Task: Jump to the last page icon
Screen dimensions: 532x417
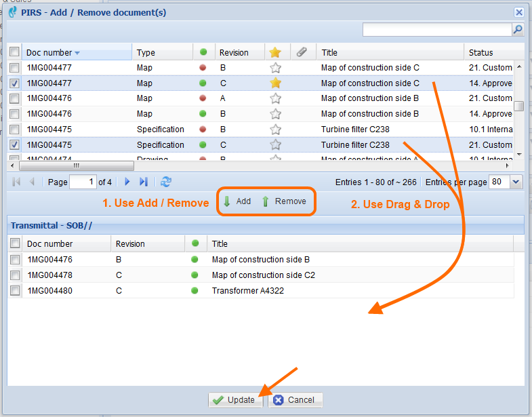Action: coord(143,182)
